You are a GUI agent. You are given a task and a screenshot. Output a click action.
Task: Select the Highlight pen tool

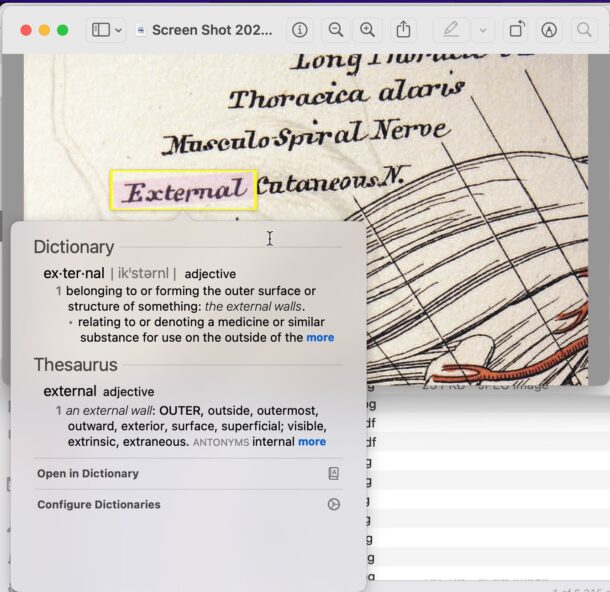(450, 30)
